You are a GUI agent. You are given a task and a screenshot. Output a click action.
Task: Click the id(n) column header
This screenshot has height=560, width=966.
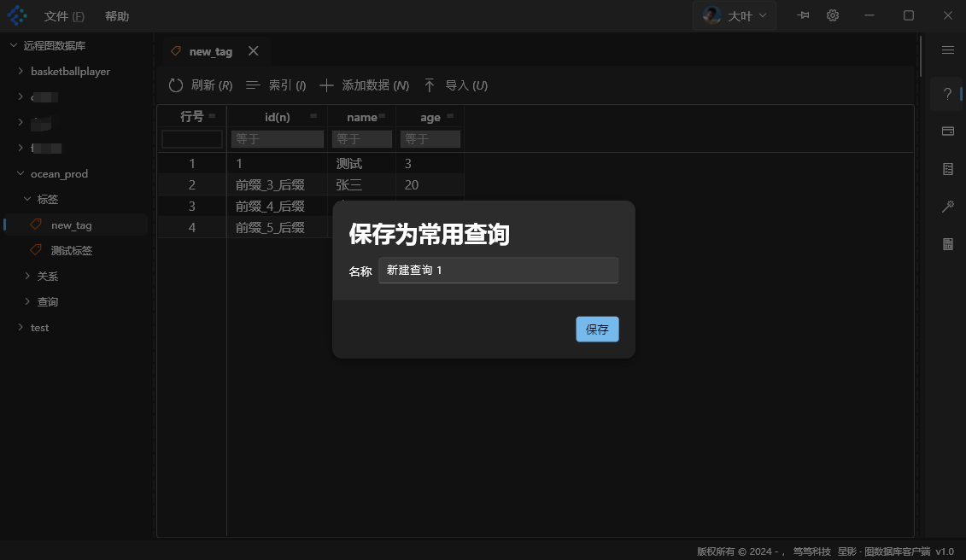278,116
